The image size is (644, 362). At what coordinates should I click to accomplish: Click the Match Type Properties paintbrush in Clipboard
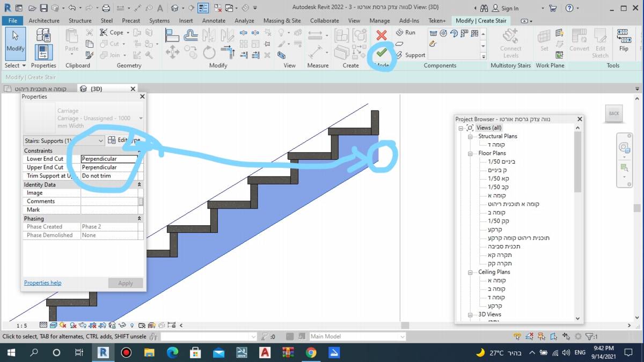90,55
